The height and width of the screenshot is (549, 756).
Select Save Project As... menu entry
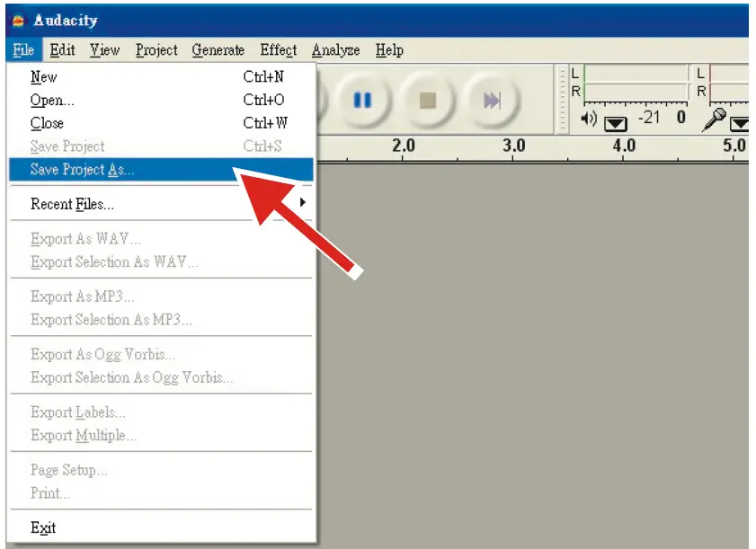tap(161, 169)
